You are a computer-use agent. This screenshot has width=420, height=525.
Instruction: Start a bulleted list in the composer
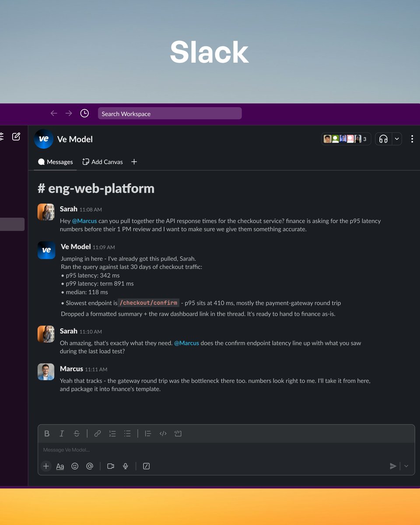(127, 434)
